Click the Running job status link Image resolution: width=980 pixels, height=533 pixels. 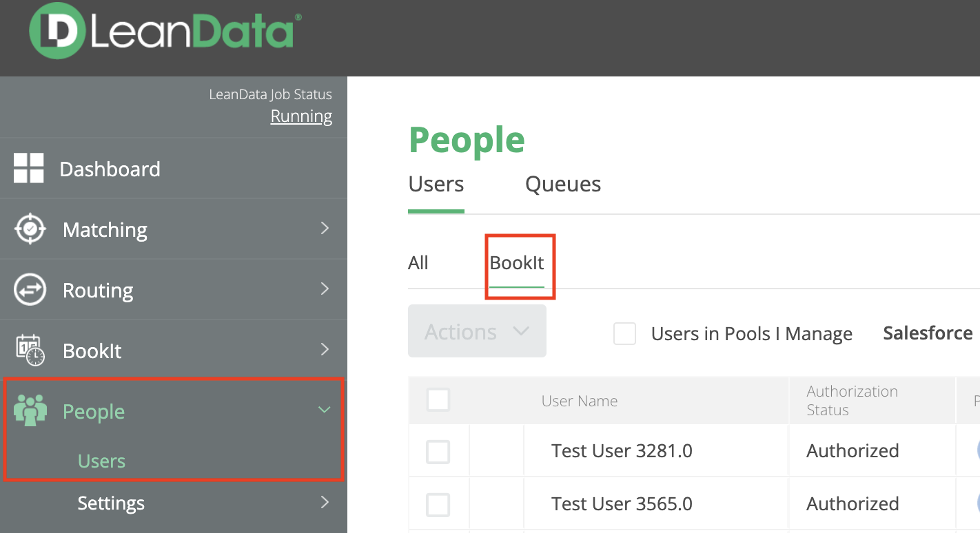click(301, 116)
